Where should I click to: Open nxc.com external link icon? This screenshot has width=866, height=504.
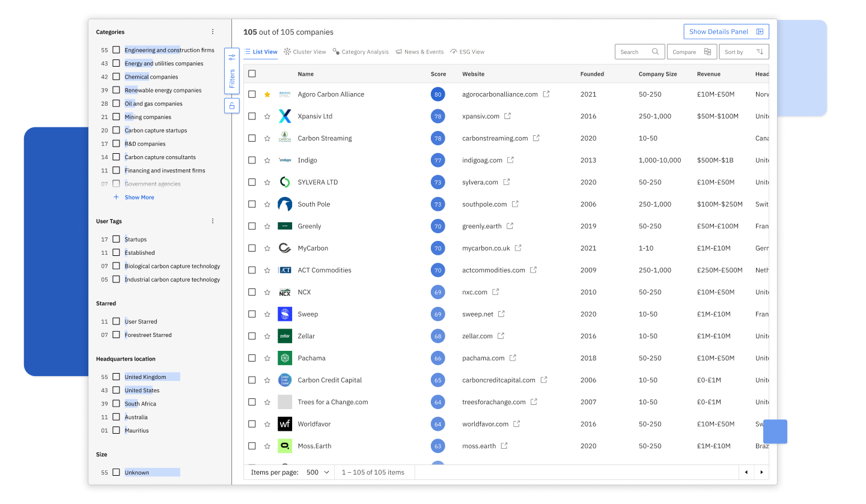pyautogui.click(x=496, y=291)
